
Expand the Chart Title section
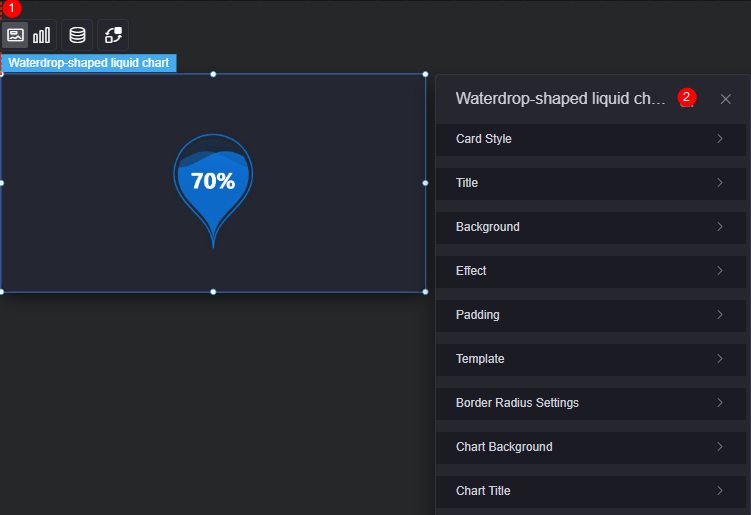[x=591, y=492]
